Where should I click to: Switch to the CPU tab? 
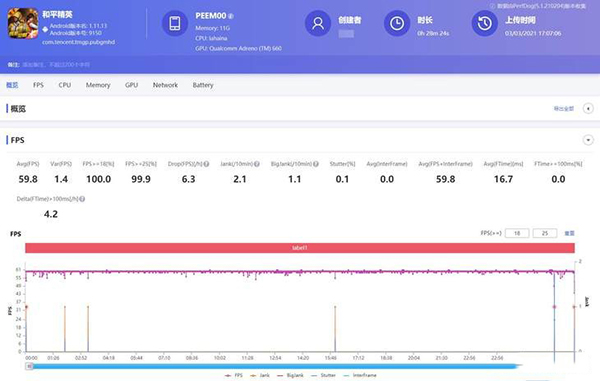(x=65, y=85)
